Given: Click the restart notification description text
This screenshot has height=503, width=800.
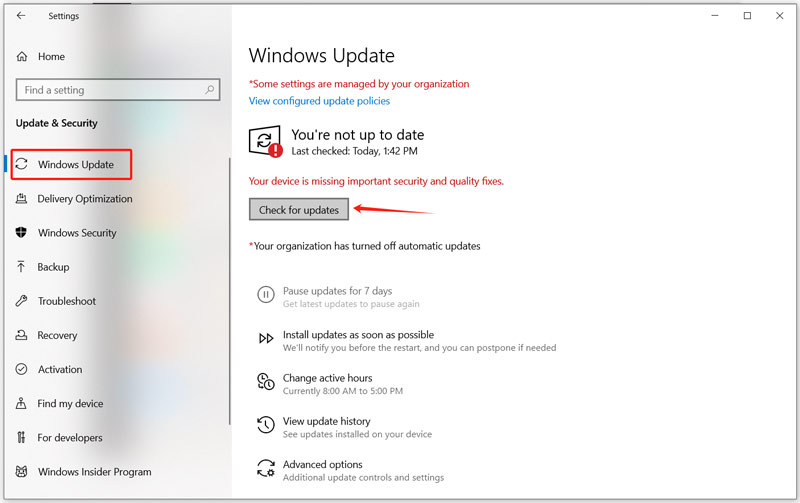Looking at the screenshot, I should coord(419,348).
